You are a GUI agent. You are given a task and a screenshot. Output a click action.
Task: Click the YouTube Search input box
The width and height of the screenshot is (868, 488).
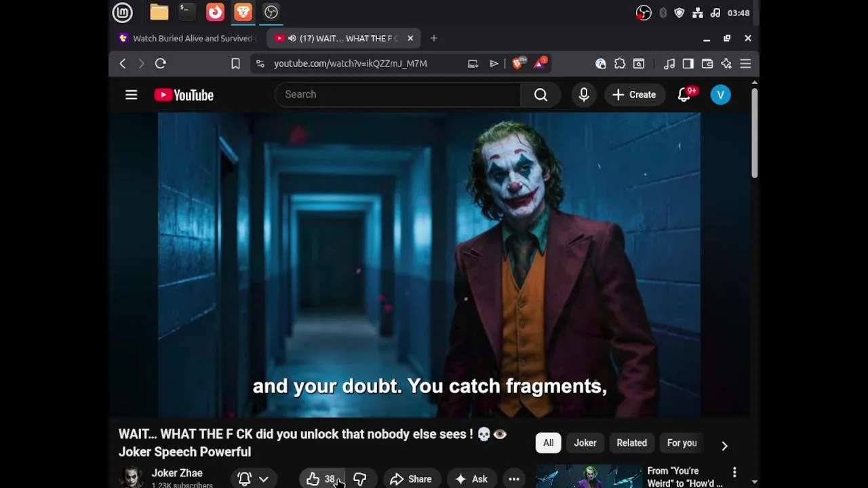pos(397,95)
